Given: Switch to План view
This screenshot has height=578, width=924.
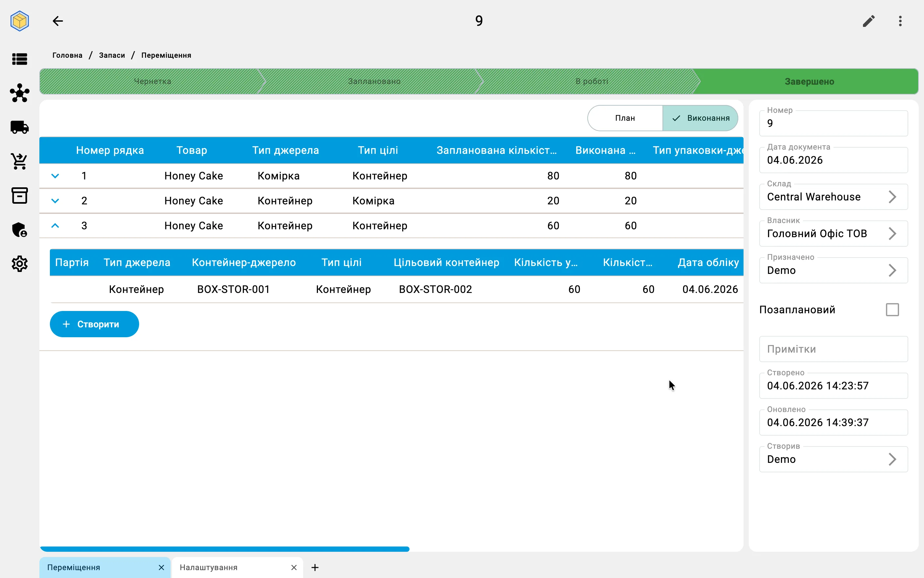Looking at the screenshot, I should point(625,118).
